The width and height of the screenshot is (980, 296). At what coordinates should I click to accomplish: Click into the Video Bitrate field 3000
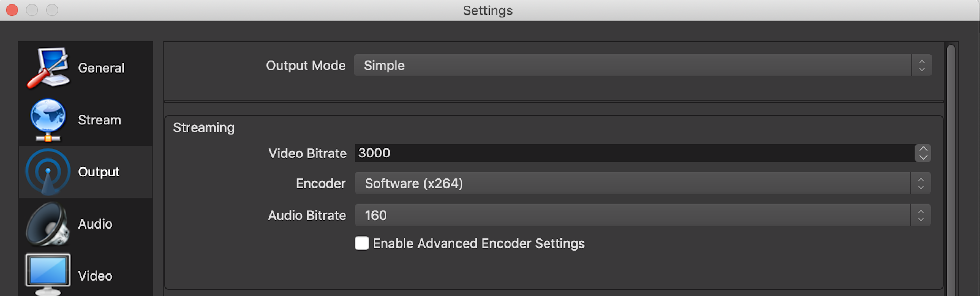click(635, 153)
